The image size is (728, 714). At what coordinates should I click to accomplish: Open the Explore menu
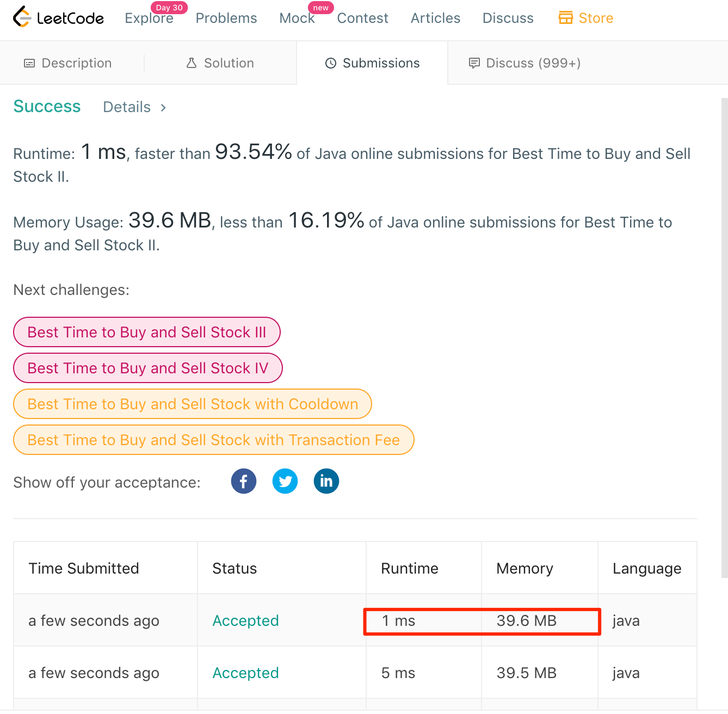(149, 17)
